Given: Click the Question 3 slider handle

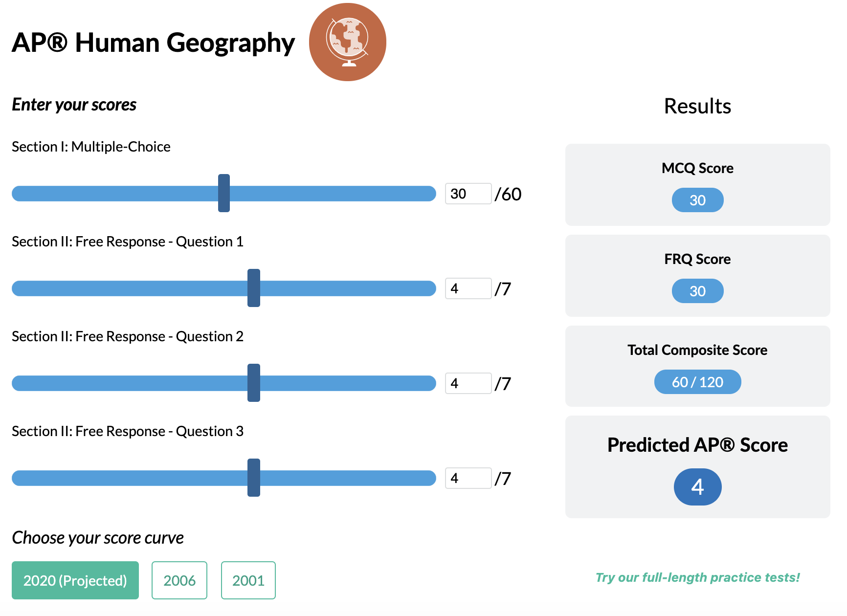Looking at the screenshot, I should (254, 478).
